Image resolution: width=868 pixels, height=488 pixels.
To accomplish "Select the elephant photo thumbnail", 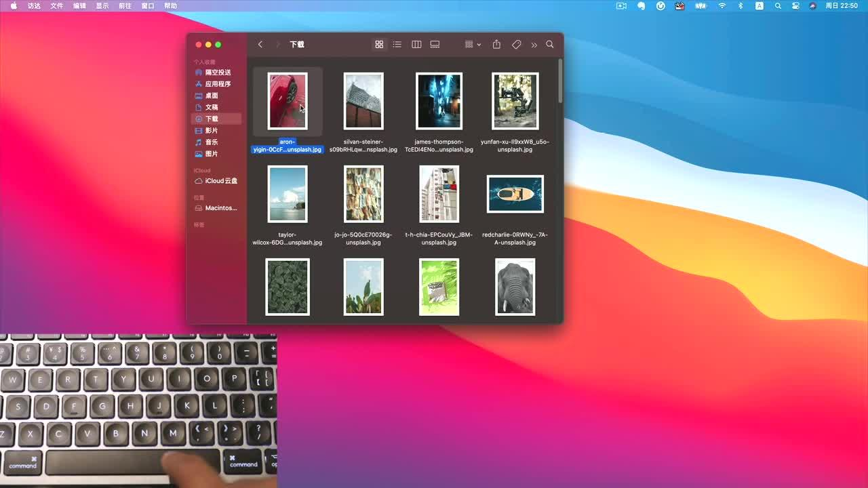I will 515,287.
